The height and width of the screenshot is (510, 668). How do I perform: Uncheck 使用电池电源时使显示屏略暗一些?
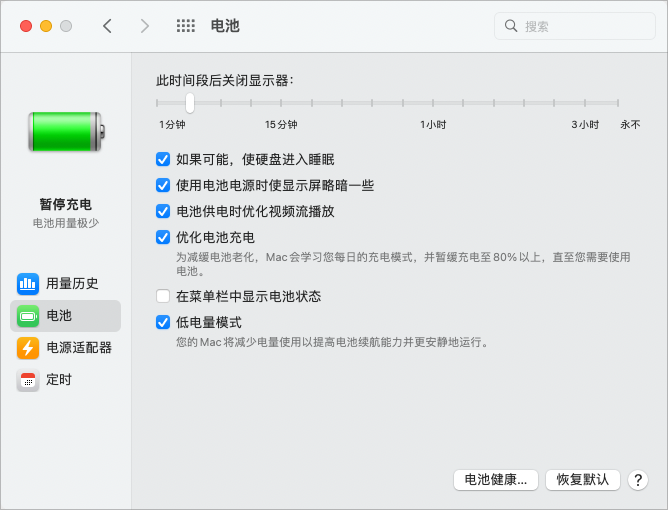tap(163, 185)
